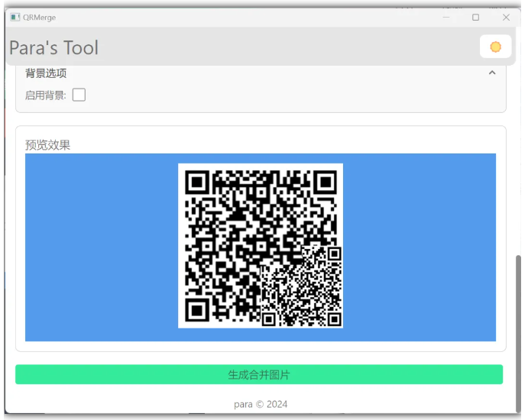Click the Para's Tool title
The image size is (528, 420).
(x=54, y=47)
